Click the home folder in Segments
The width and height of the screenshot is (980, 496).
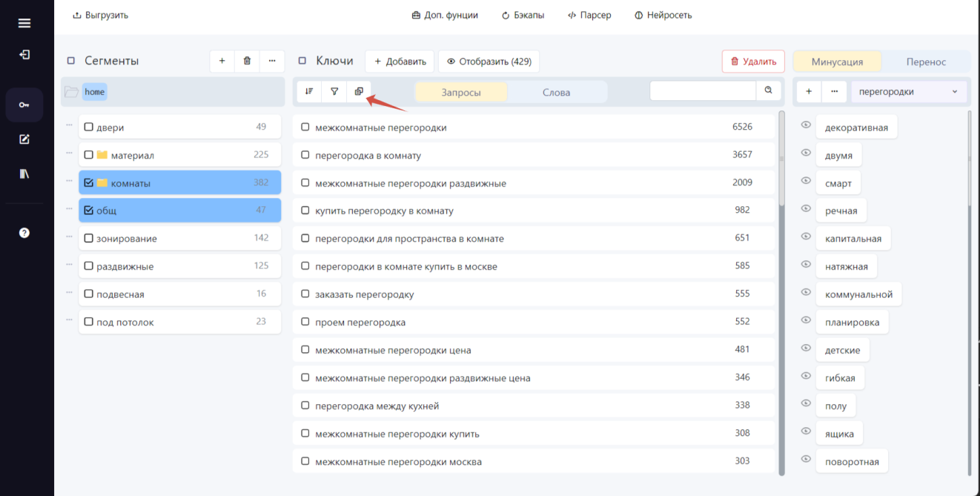(x=94, y=92)
